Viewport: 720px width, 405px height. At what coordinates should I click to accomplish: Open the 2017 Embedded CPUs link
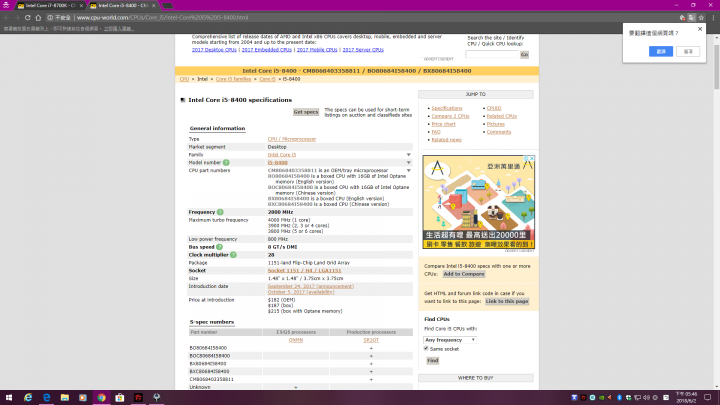266,50
